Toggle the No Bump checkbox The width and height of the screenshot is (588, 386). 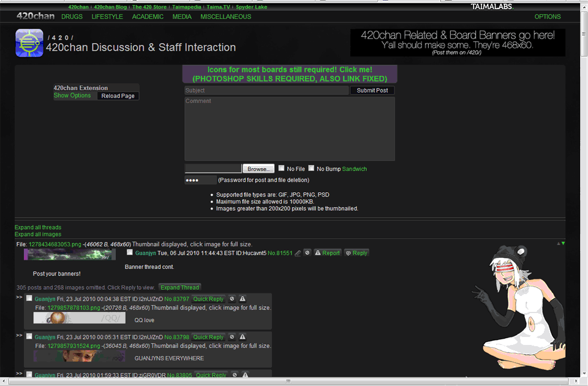pyautogui.click(x=311, y=168)
